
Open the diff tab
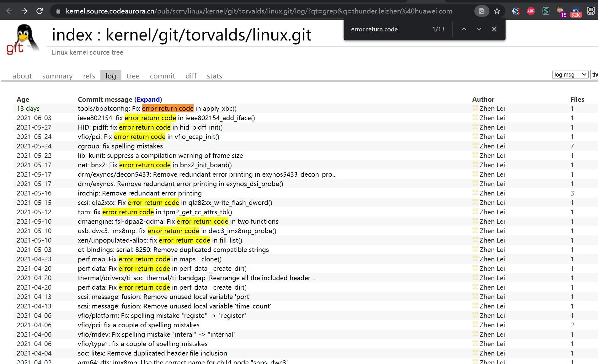191,76
